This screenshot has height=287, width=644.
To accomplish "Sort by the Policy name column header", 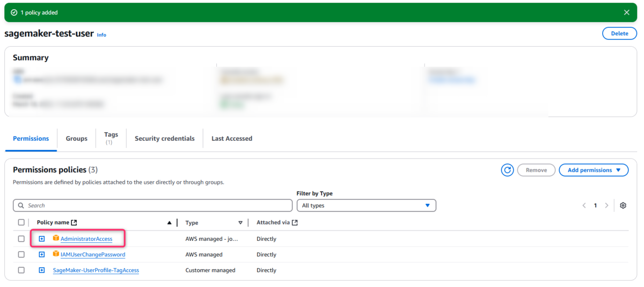I will pyautogui.click(x=53, y=223).
